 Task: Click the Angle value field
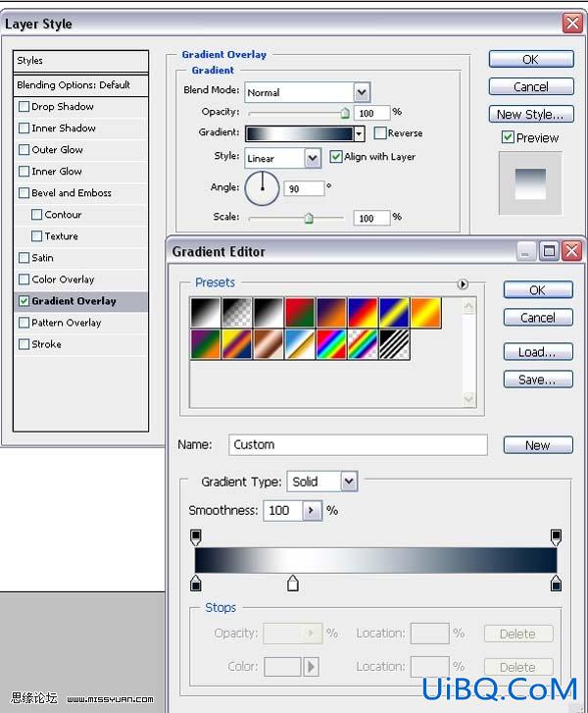(304, 188)
